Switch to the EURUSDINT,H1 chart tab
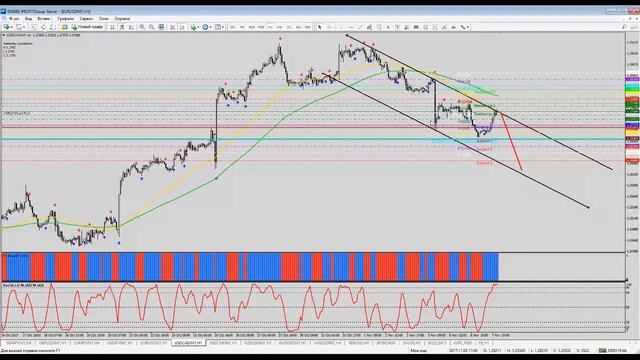This screenshot has width=640, height=360. pos(153,343)
